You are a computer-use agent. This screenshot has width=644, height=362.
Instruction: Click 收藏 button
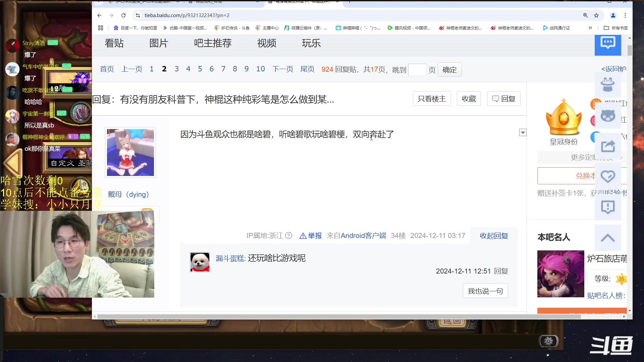pos(469,99)
